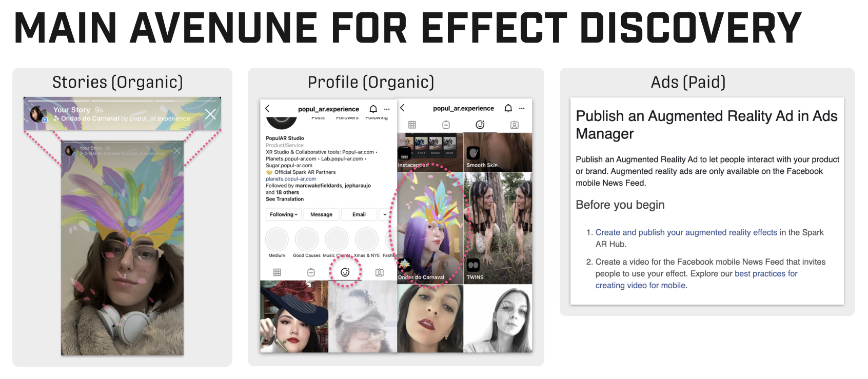Open white face-lines effect thumbnail
This screenshot has height=379, width=868.
498,318
